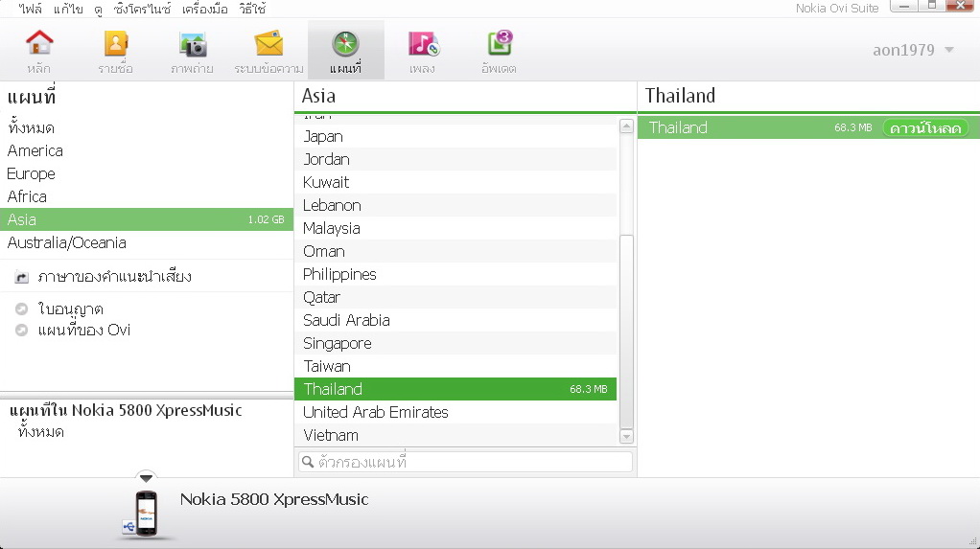Click the voice guidance language arrow icon
980x549 pixels.
(x=22, y=277)
